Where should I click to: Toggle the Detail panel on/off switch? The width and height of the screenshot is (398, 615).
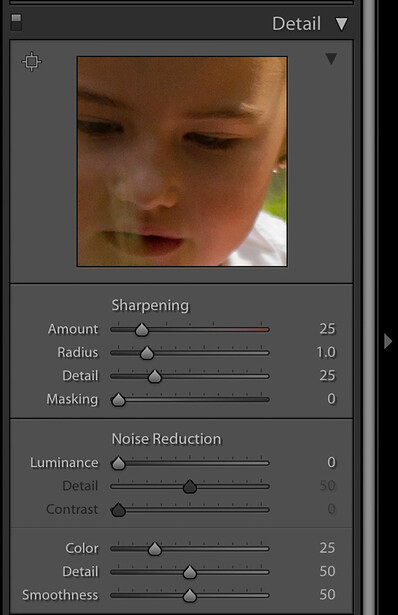[16, 23]
